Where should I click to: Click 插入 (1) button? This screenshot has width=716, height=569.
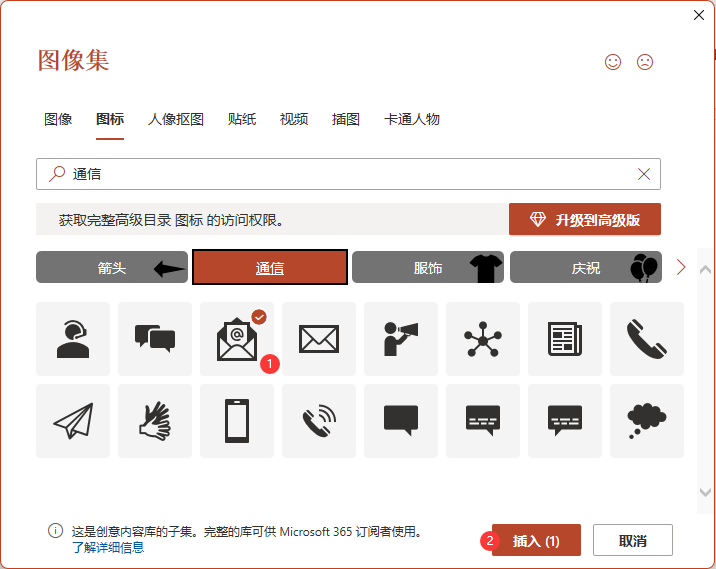(536, 541)
